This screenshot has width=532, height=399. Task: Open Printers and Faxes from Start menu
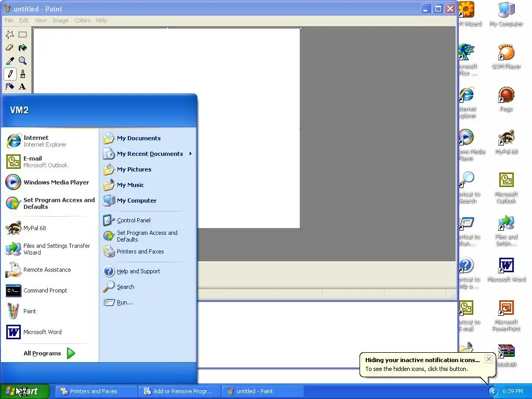tap(148, 251)
